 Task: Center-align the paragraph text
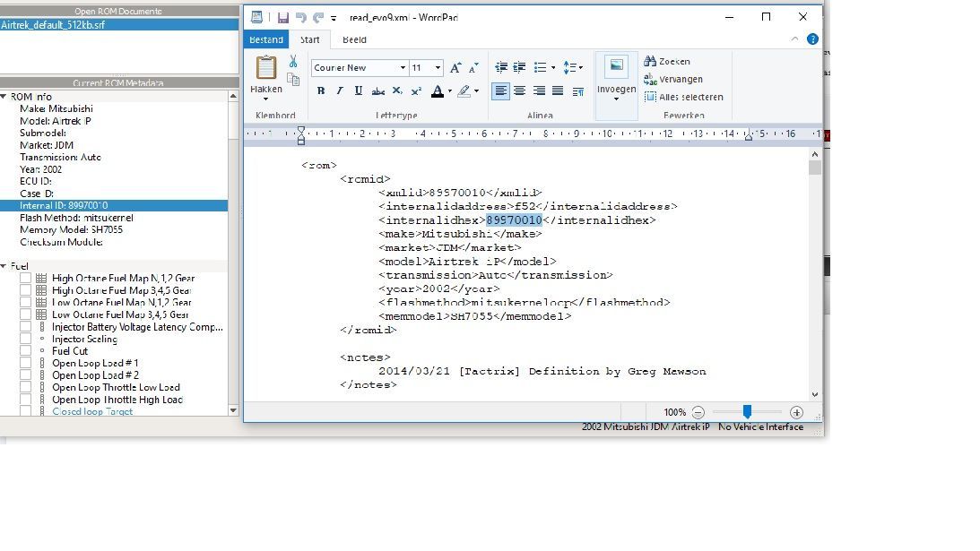pos(519,90)
